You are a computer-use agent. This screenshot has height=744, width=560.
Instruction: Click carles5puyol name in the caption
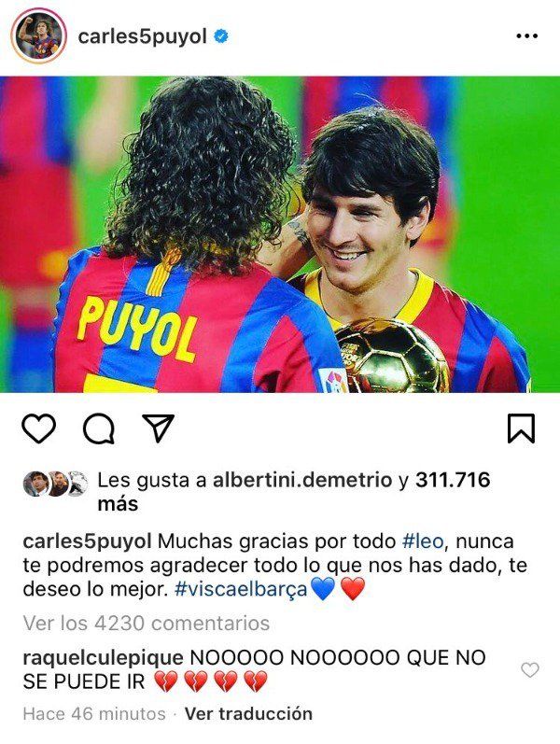tap(88, 541)
